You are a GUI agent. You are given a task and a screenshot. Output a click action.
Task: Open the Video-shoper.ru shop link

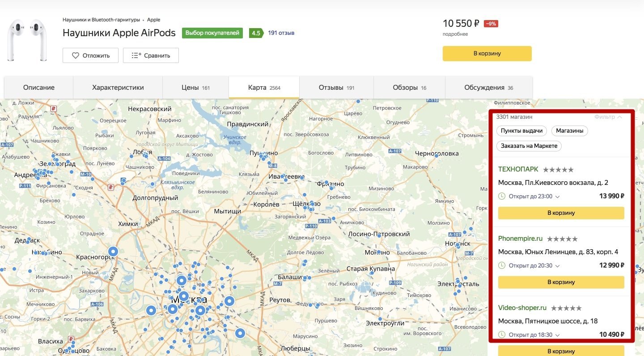[x=522, y=308]
